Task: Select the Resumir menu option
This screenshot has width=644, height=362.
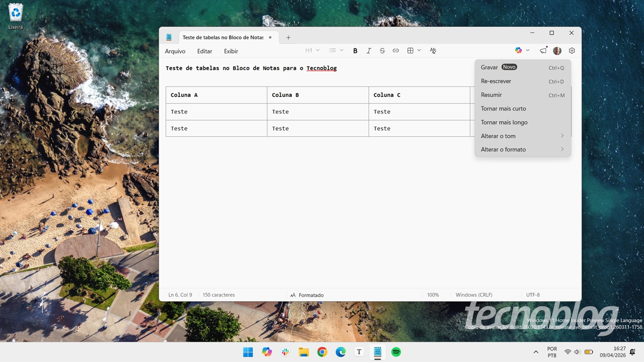Action: pyautogui.click(x=492, y=95)
